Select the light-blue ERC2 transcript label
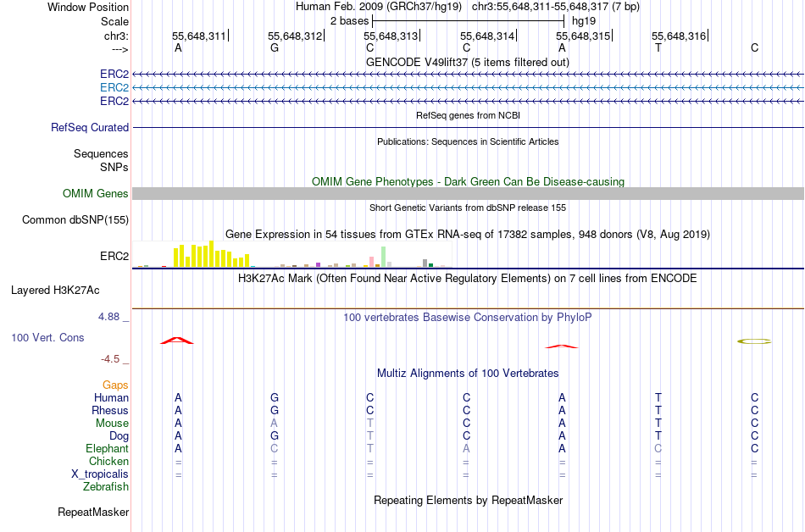The height and width of the screenshot is (532, 805). coord(114,88)
